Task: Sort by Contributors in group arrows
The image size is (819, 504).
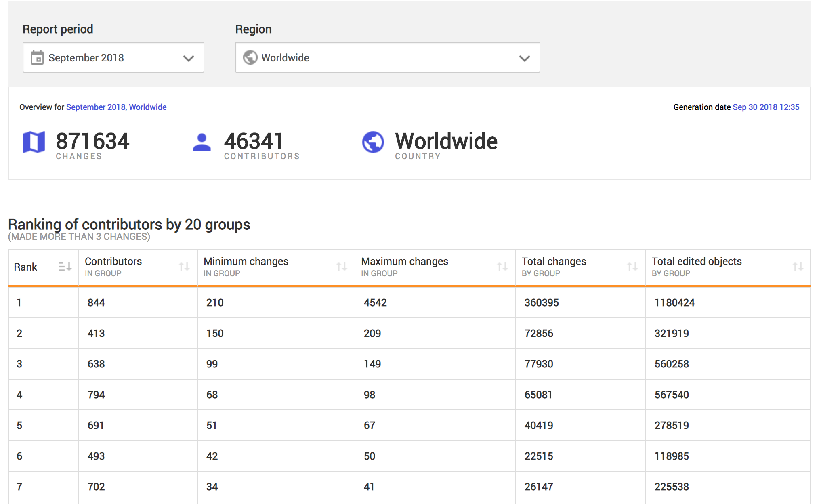Action: point(184,267)
